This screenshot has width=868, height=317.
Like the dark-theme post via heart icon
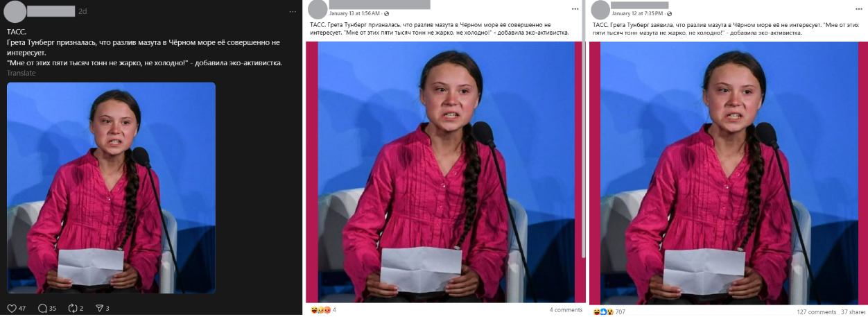click(x=12, y=308)
